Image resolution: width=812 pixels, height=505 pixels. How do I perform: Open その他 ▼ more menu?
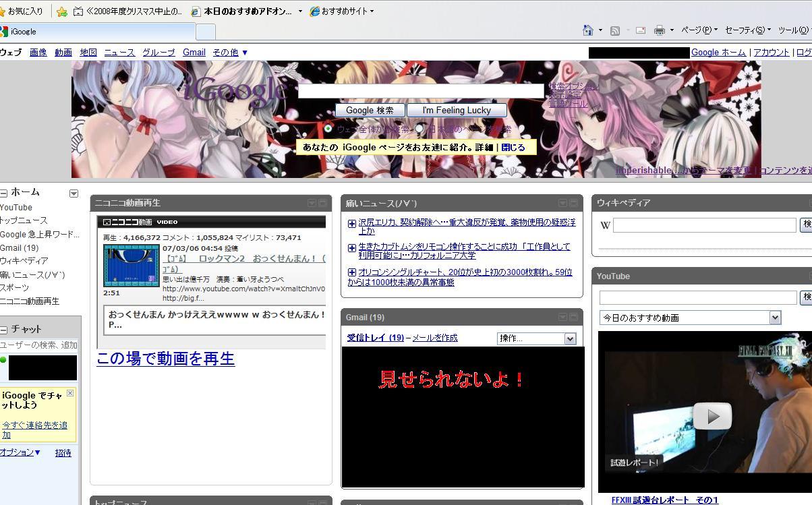230,52
